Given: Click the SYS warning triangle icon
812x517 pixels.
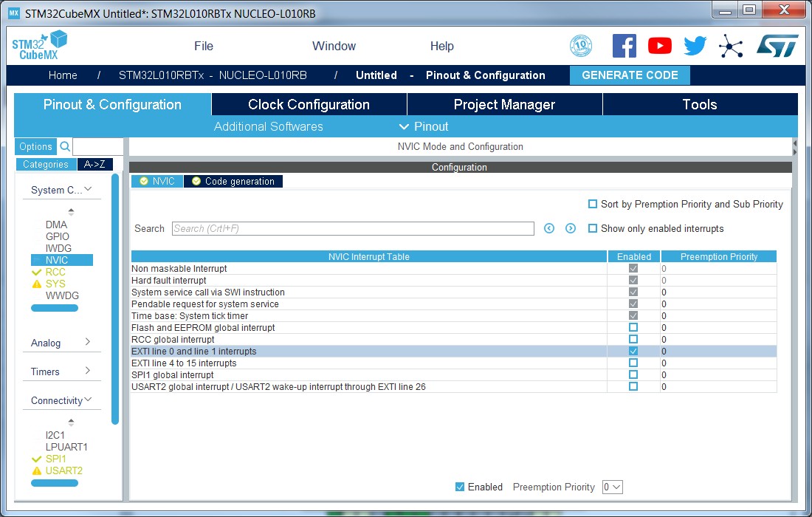Looking at the screenshot, I should [x=36, y=284].
